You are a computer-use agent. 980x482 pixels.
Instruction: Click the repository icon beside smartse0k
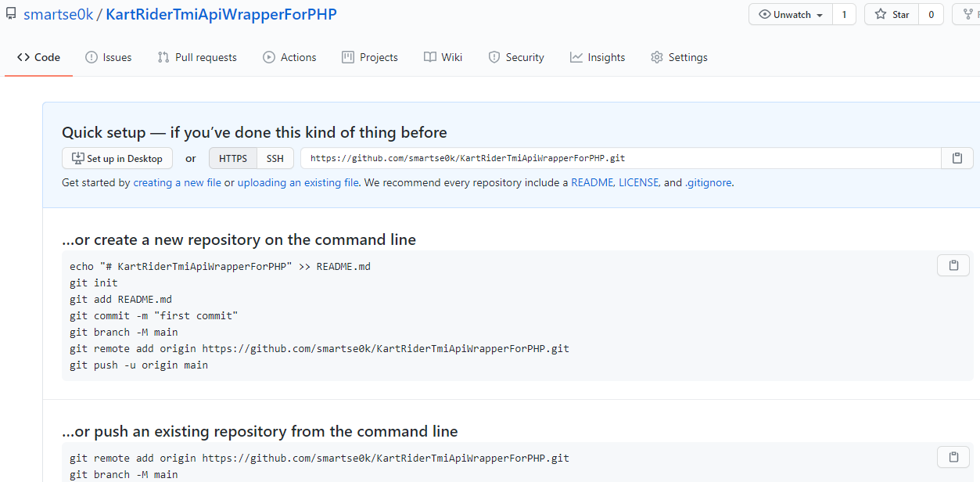(11, 14)
